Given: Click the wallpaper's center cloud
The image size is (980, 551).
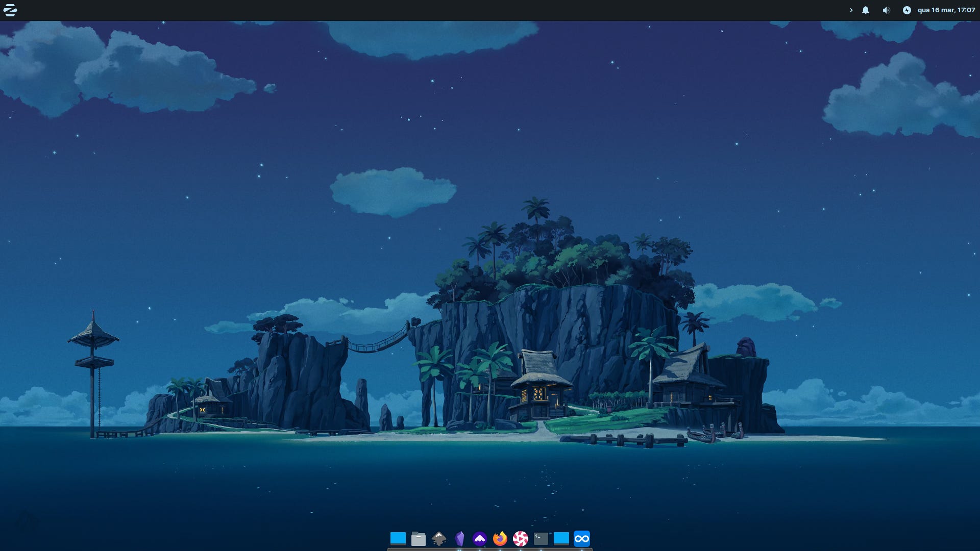Looking at the screenshot, I should tap(393, 191).
